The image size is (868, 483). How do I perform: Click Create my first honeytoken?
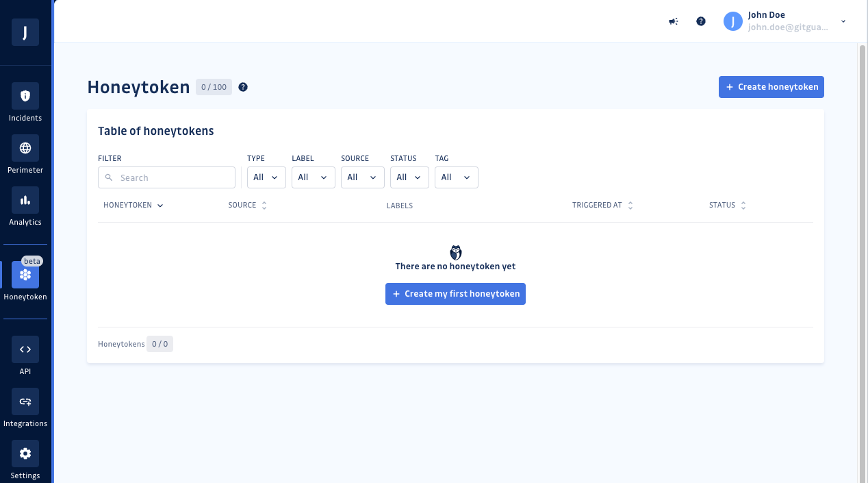click(455, 293)
